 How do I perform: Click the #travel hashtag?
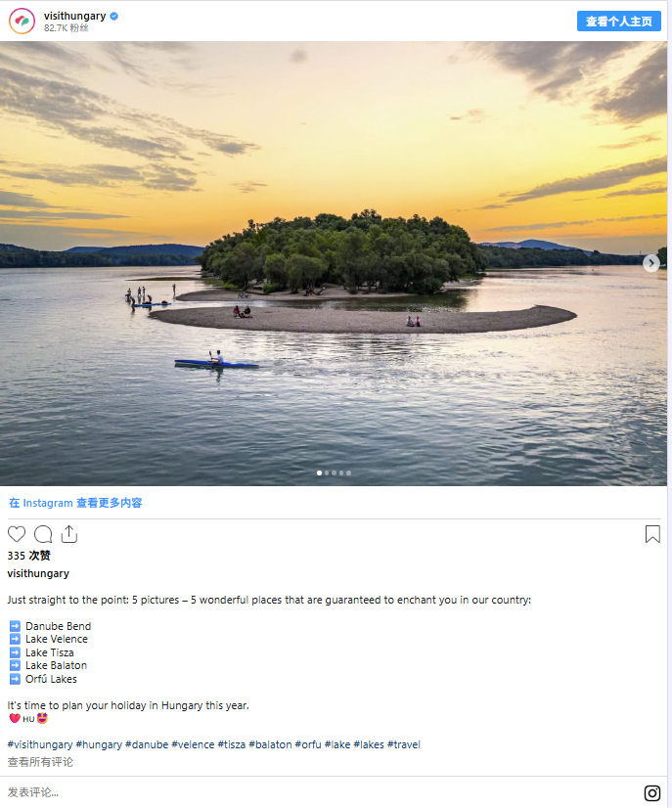tap(404, 744)
